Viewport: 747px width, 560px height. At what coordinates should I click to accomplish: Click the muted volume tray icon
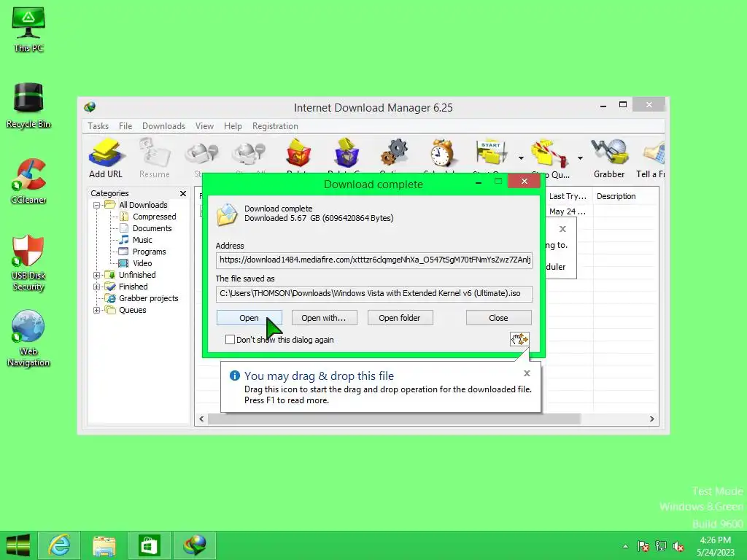[x=678, y=546]
